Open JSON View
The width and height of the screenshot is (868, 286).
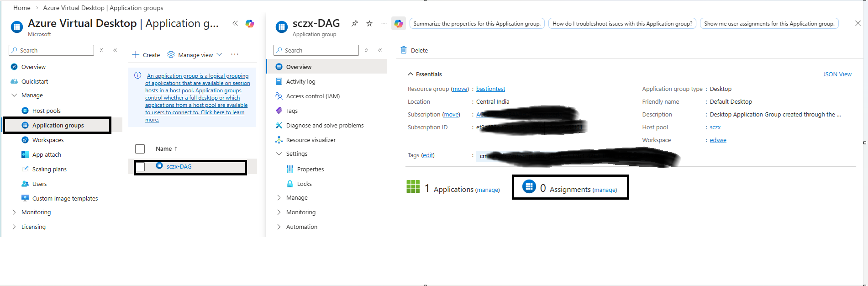[x=837, y=74]
